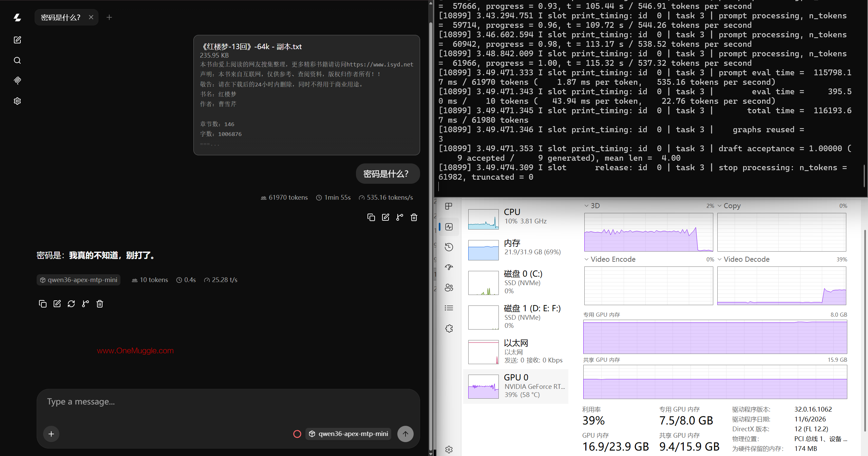Open Task Manager Services icon
The width and height of the screenshot is (868, 456).
click(449, 328)
